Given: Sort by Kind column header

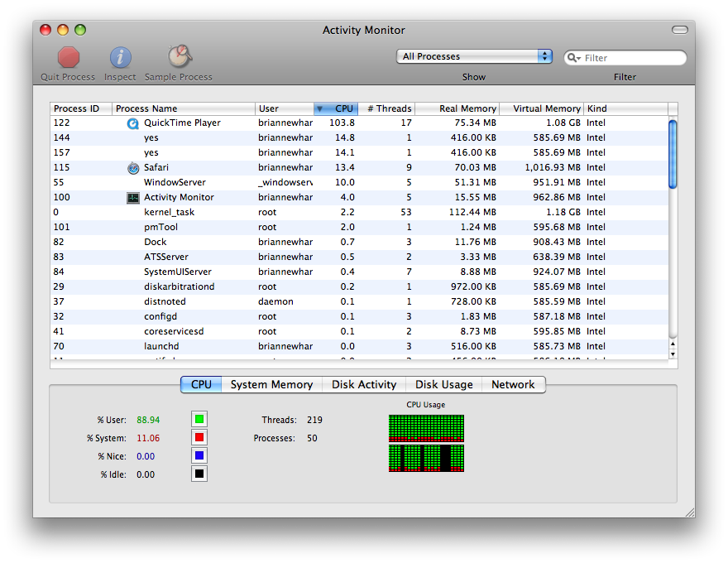Looking at the screenshot, I should tap(626, 108).
